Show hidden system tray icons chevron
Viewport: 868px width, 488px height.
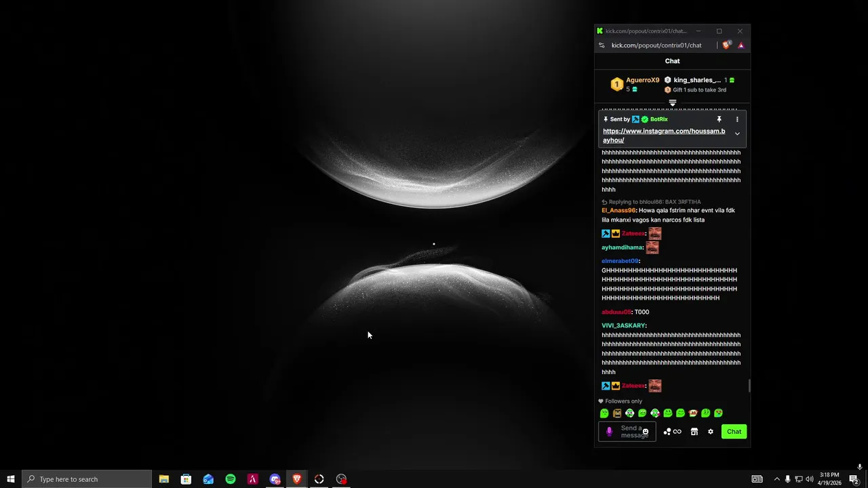[x=777, y=479]
